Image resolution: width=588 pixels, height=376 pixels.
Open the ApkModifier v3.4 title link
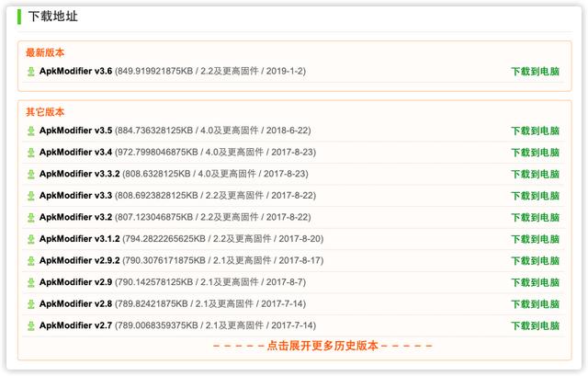coord(75,152)
